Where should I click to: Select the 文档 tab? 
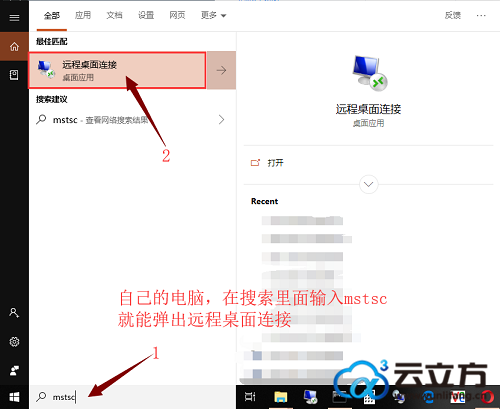click(x=114, y=15)
